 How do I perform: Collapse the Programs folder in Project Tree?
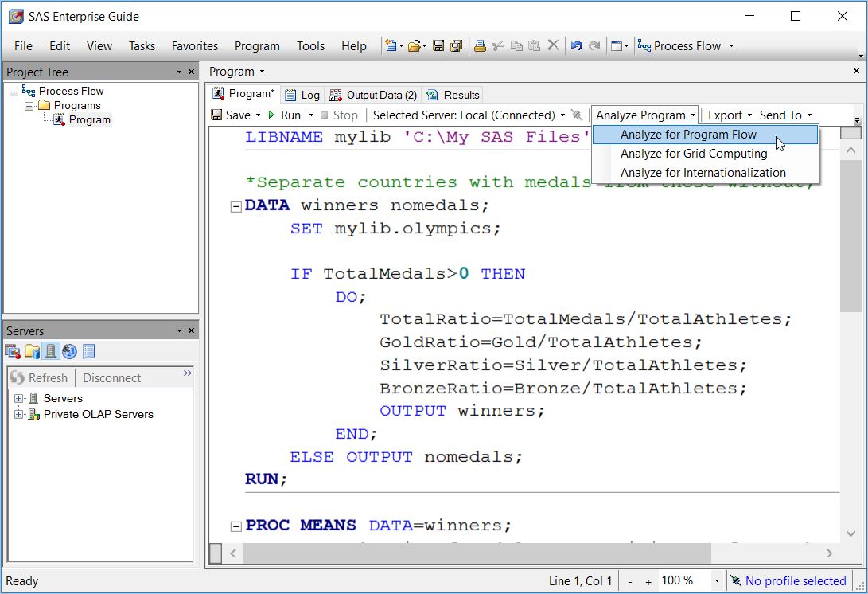click(x=27, y=104)
